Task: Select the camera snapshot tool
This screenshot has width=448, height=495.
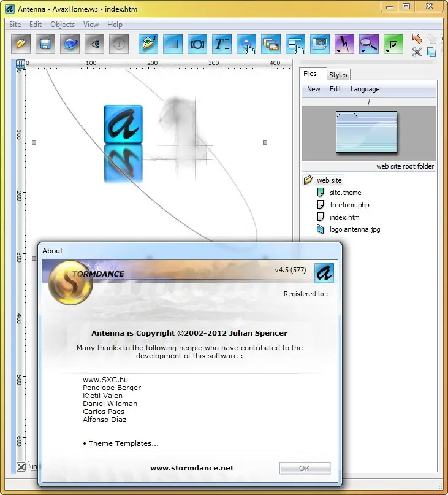Action: pos(197,44)
